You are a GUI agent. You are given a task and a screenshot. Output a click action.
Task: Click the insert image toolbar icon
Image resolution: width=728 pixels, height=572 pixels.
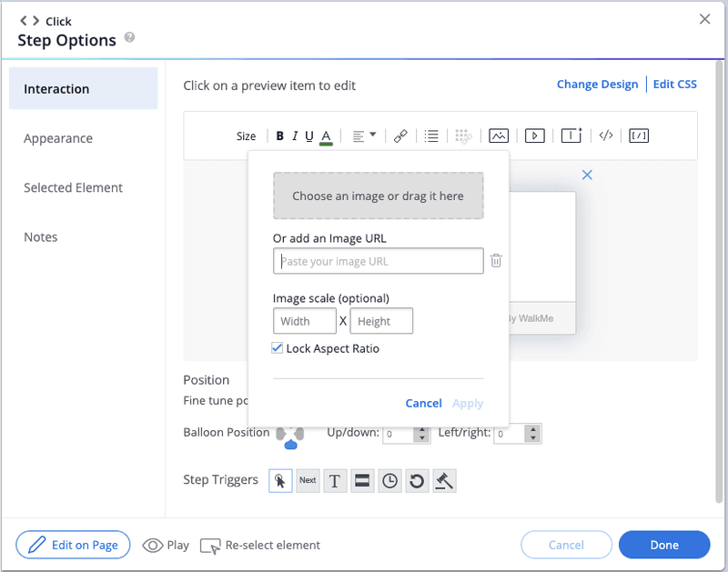pyautogui.click(x=498, y=136)
